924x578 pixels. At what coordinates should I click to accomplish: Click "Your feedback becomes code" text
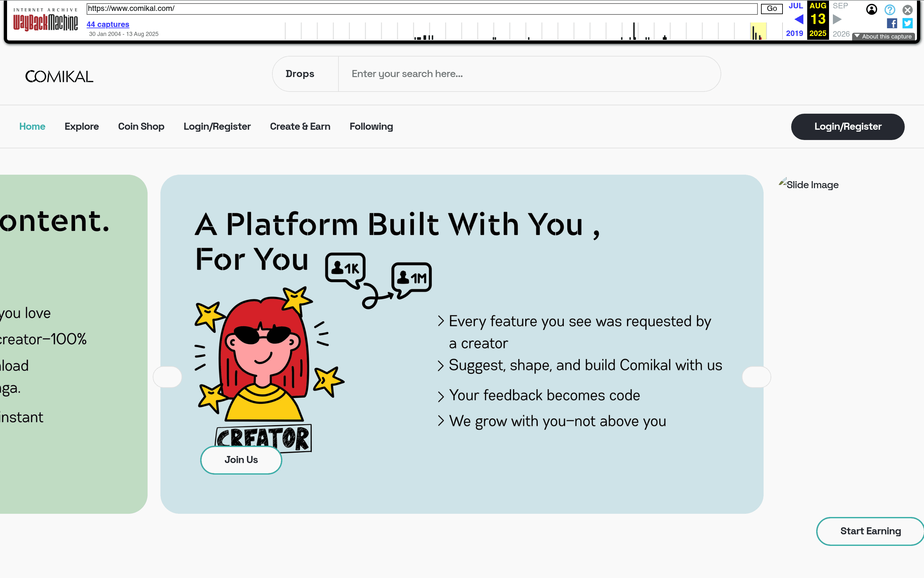tap(544, 395)
